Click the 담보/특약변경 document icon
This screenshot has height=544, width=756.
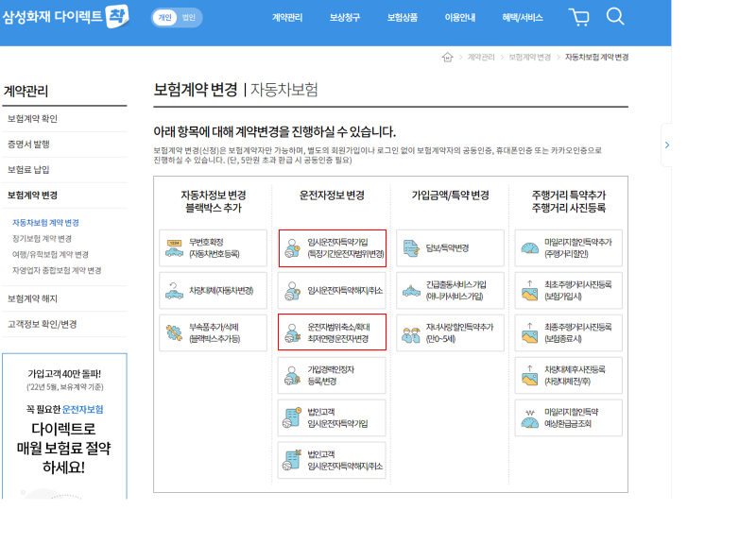click(x=411, y=248)
